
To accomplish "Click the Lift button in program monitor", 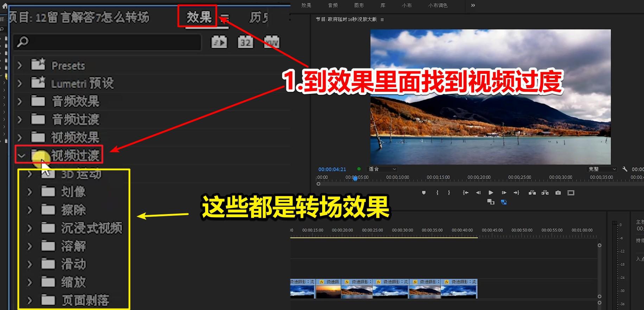I will coord(532,193).
